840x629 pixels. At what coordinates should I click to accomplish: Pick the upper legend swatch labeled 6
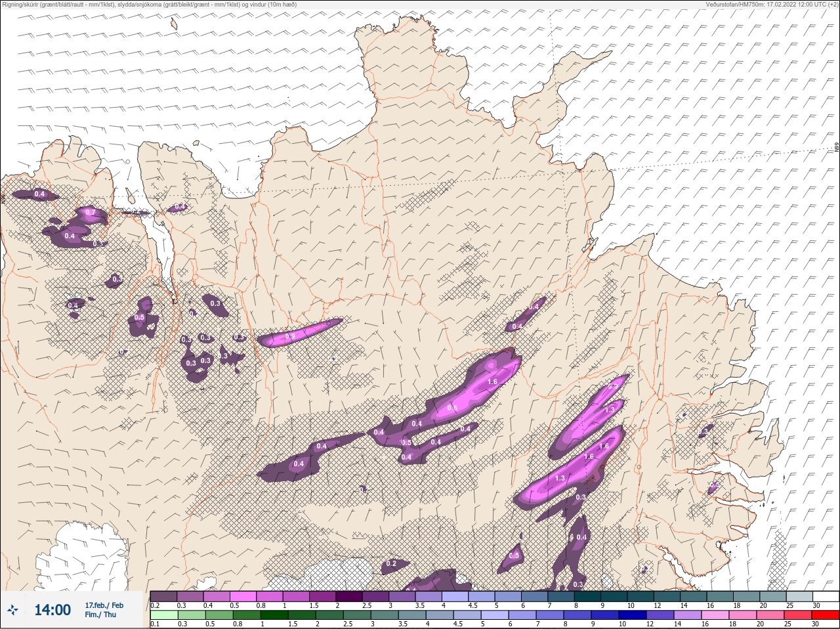pyautogui.click(x=535, y=596)
